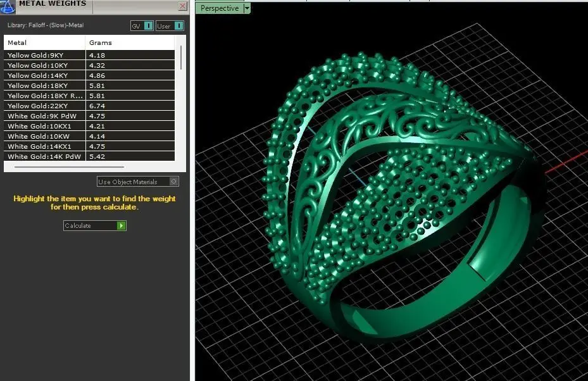Image resolution: width=588 pixels, height=381 pixels.
Task: Select the White Gold:10KW row
Action: tap(89, 136)
